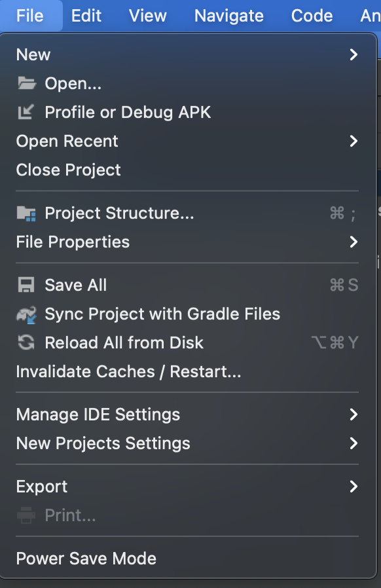381x588 pixels.
Task: Expand the Open Recent submenu chevron
Action: [x=354, y=141]
